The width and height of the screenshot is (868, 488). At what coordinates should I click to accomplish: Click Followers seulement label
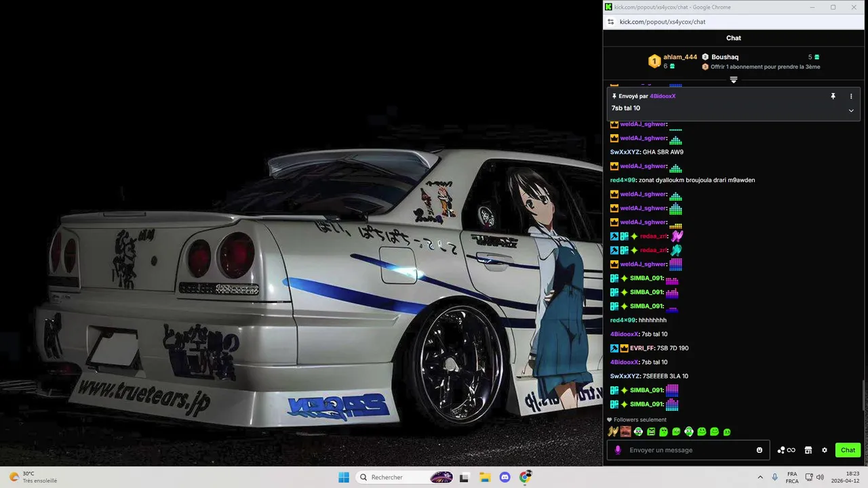(639, 420)
